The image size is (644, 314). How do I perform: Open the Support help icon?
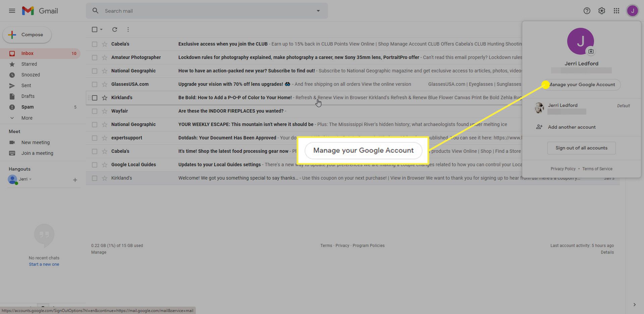(587, 11)
